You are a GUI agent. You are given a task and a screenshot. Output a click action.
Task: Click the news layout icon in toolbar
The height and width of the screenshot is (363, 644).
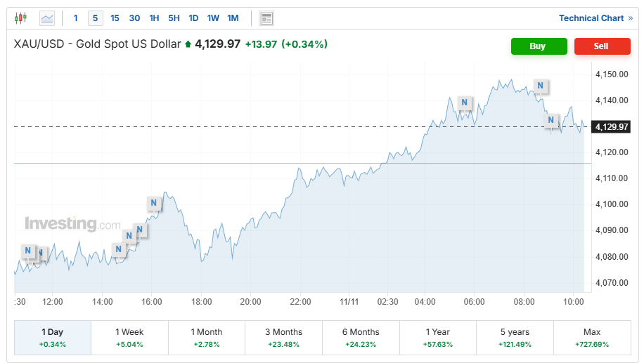266,18
